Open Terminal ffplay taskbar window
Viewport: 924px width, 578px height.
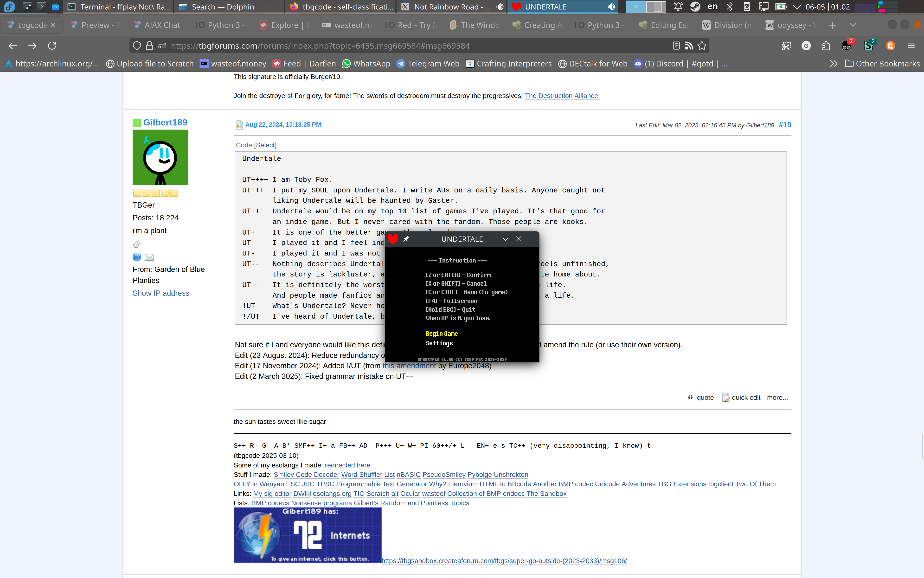click(119, 7)
